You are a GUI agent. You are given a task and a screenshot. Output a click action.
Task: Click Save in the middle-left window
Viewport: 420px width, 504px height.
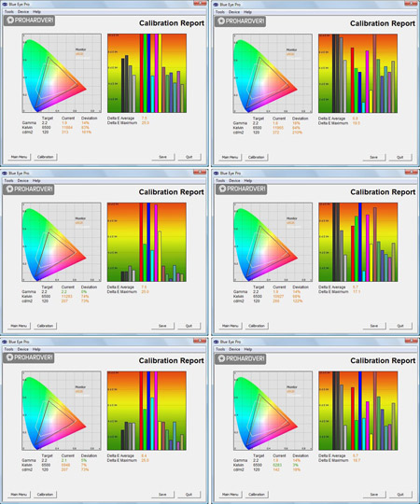[x=162, y=326]
